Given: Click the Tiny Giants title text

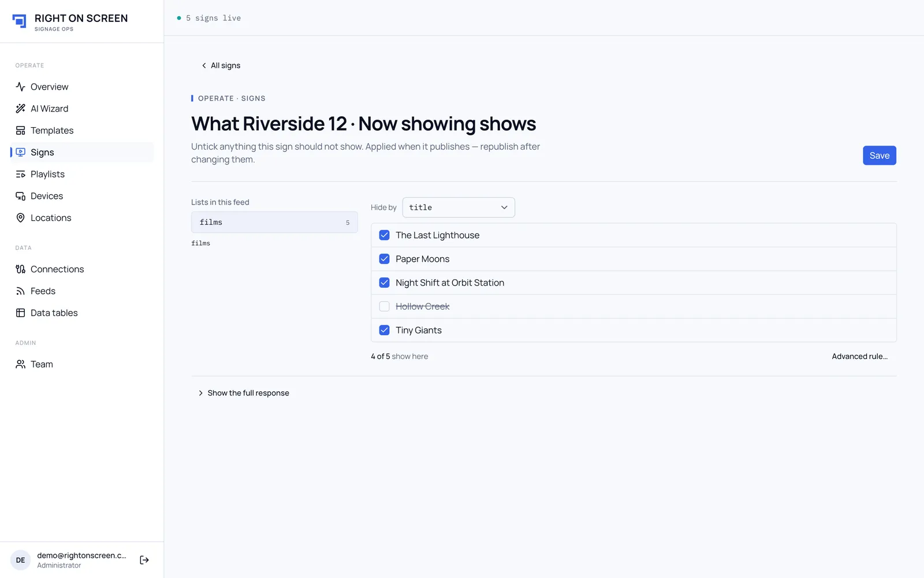Looking at the screenshot, I should (419, 330).
